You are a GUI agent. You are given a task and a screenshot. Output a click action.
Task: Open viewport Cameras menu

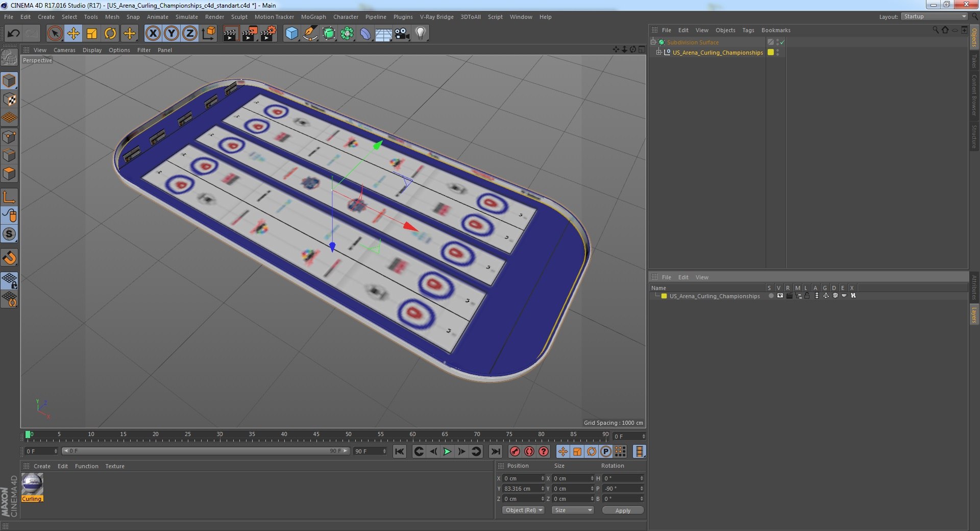pyautogui.click(x=64, y=50)
